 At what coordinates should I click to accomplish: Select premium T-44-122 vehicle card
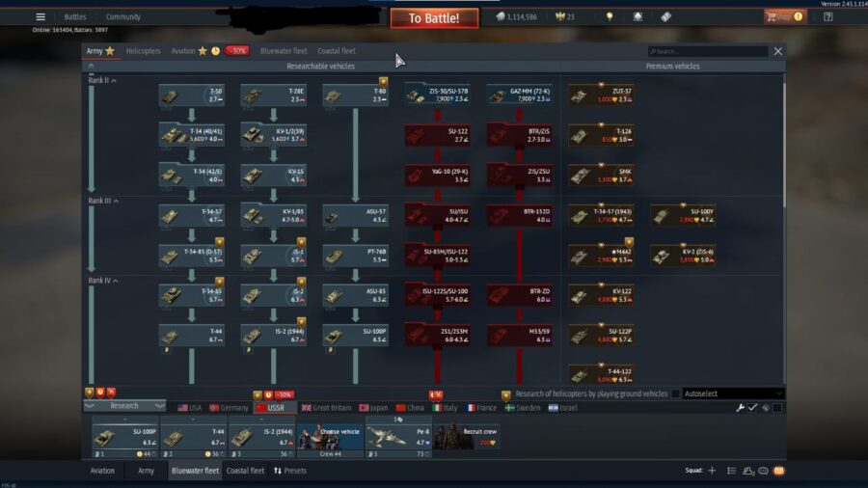point(601,375)
